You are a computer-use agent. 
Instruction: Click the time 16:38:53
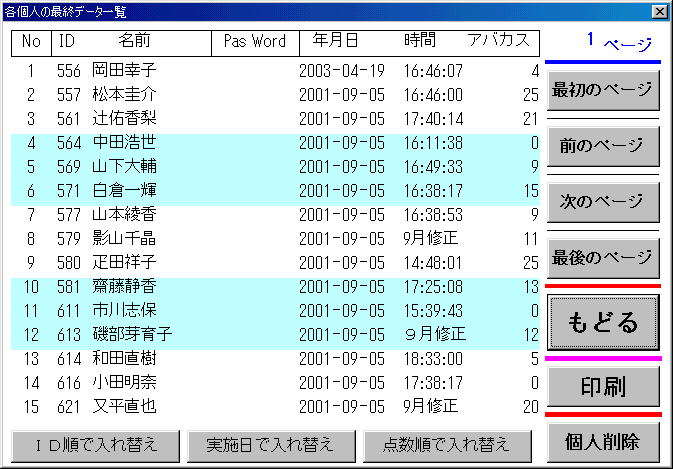coord(433,215)
